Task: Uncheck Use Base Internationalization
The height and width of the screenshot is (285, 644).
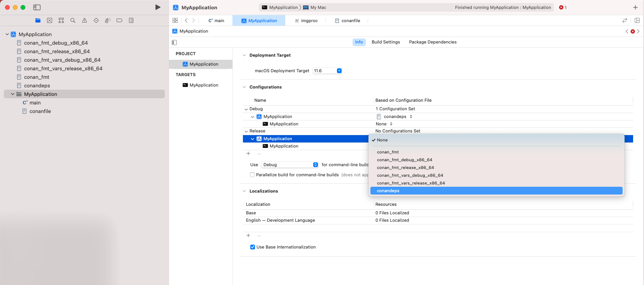Action: pyautogui.click(x=253, y=247)
